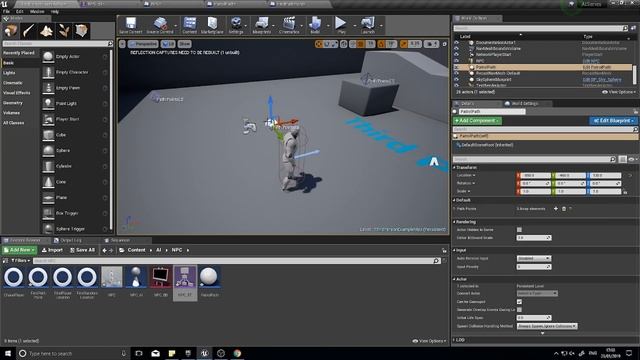This screenshot has height=360, width=640.
Task: Select the Landscape mode icon
Action: click(x=46, y=31)
